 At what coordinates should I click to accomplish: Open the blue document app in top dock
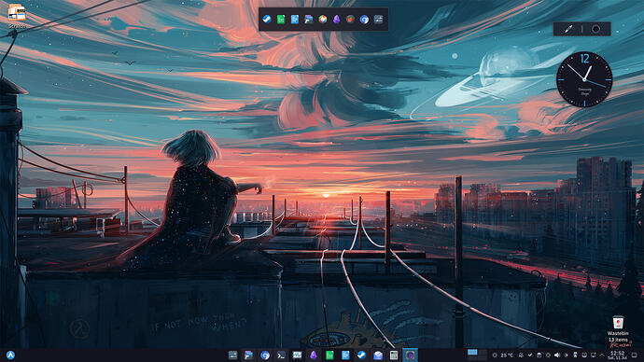tap(295, 19)
